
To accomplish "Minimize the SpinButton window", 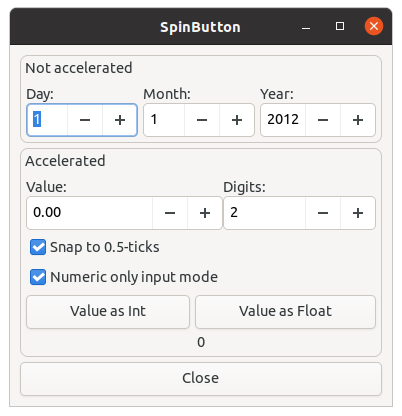I will tap(306, 26).
